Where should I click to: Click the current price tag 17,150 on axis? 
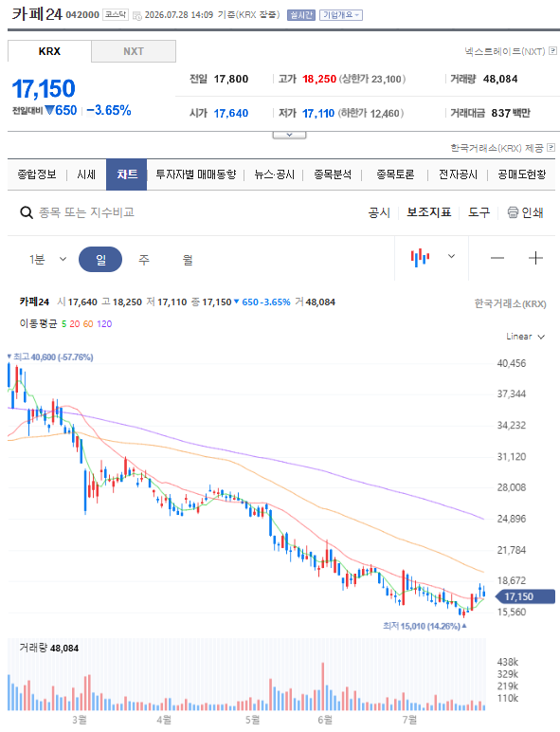[525, 596]
